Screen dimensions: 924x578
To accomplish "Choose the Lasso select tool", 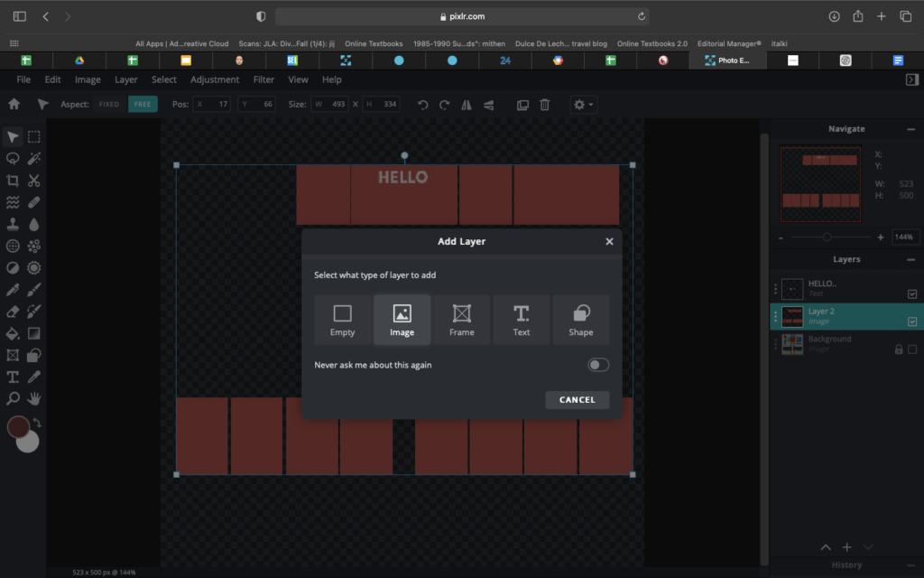I will [x=13, y=159].
